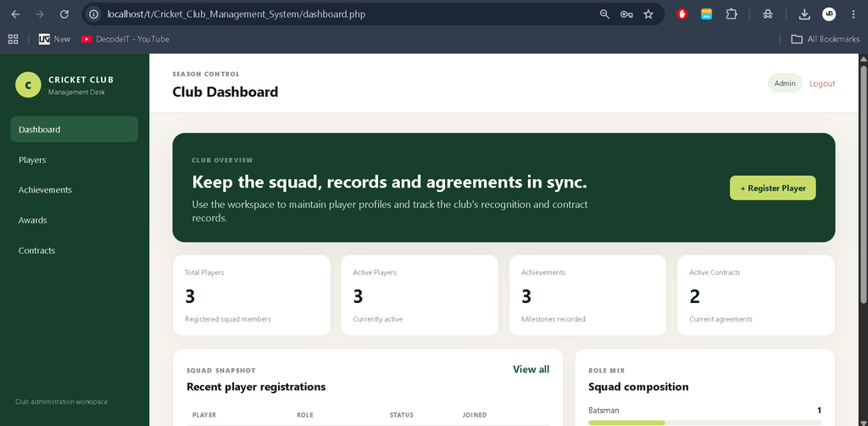Screen dimensions: 868x426
Task: Open the 'New' bookmark
Action: (54, 39)
